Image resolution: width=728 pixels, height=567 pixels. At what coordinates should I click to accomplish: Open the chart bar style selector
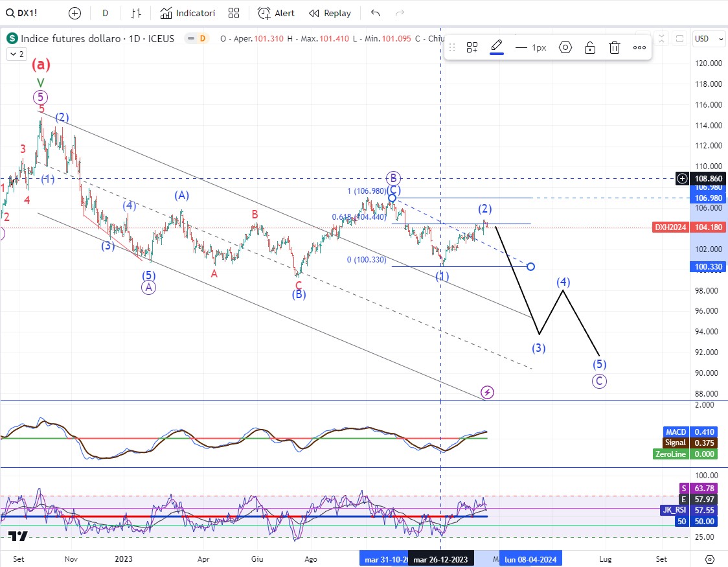coord(135,13)
